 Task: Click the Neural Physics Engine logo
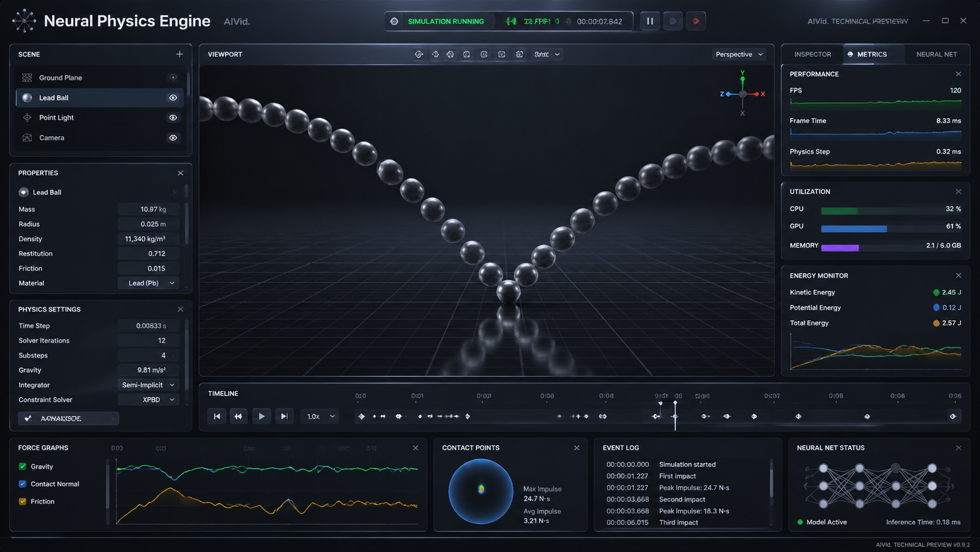coord(24,21)
